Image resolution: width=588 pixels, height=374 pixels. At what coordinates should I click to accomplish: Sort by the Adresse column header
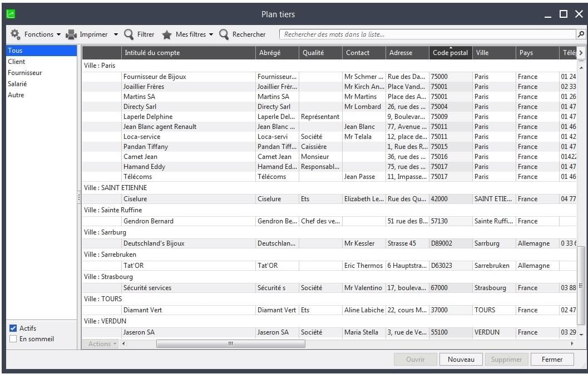click(407, 53)
